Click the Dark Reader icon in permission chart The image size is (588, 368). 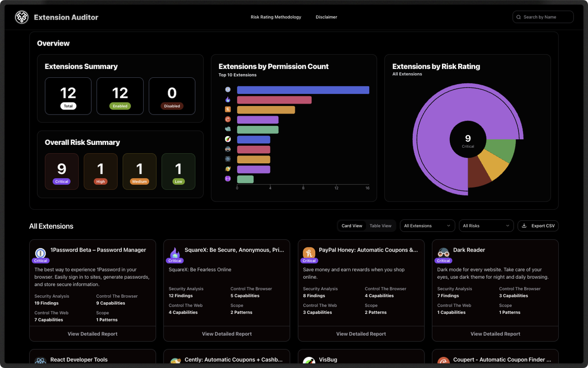pos(227,149)
